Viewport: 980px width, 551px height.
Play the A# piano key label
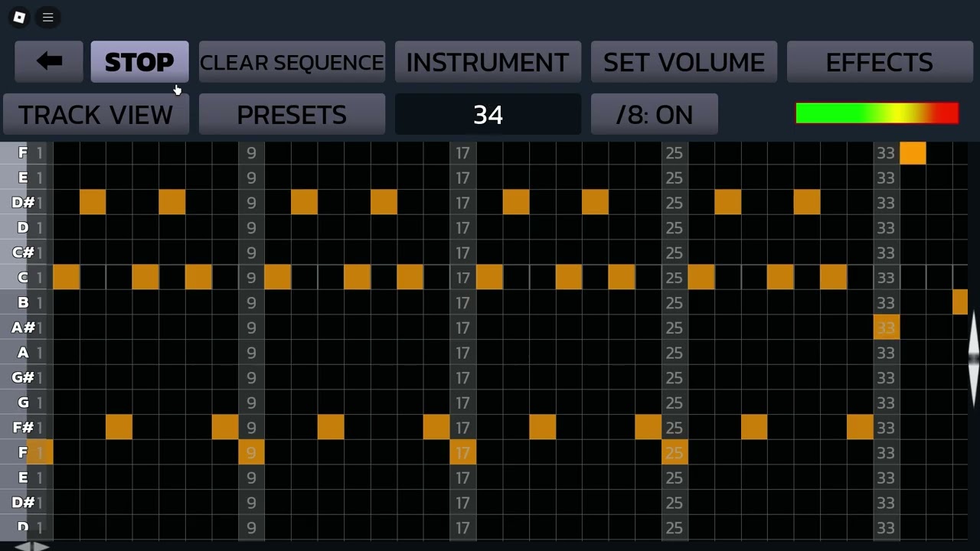coord(23,328)
